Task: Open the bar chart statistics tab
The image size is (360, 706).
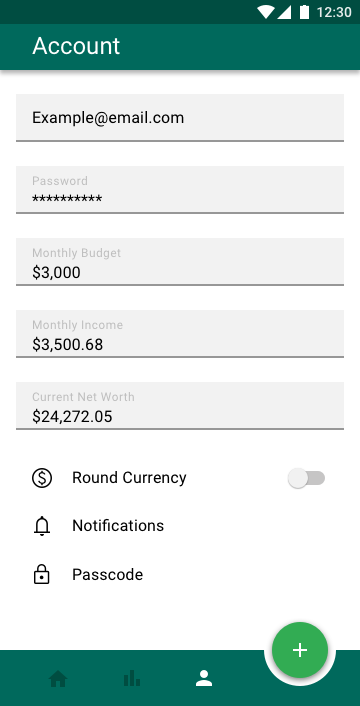Action: tap(131, 678)
